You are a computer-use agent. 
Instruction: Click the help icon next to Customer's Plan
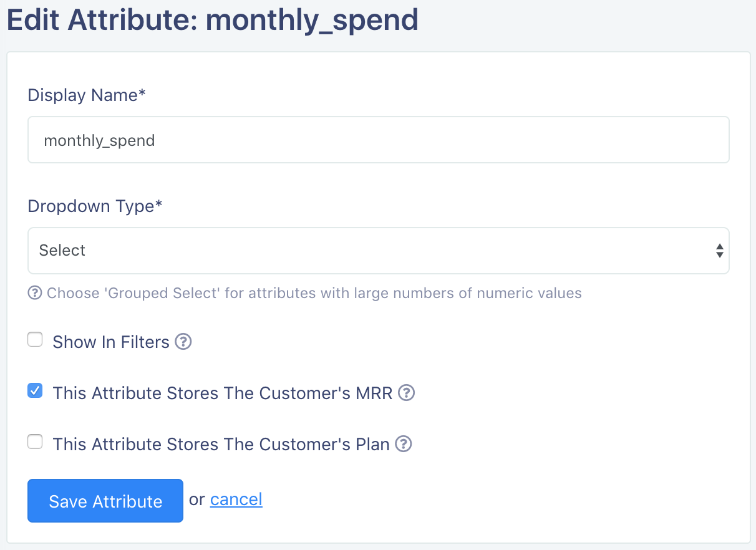tap(404, 444)
